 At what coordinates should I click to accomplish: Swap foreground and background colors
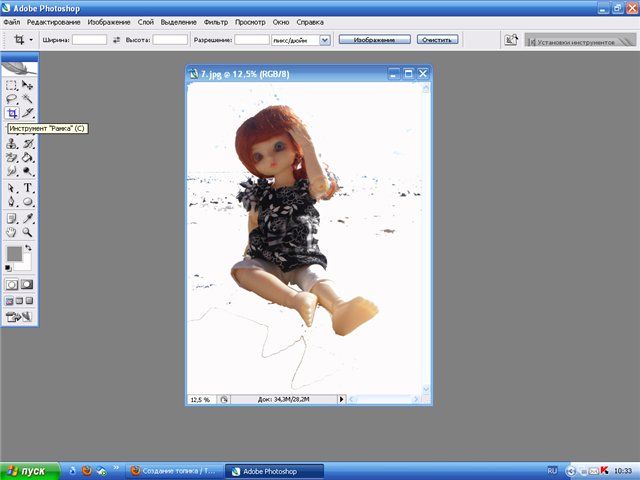(28, 247)
